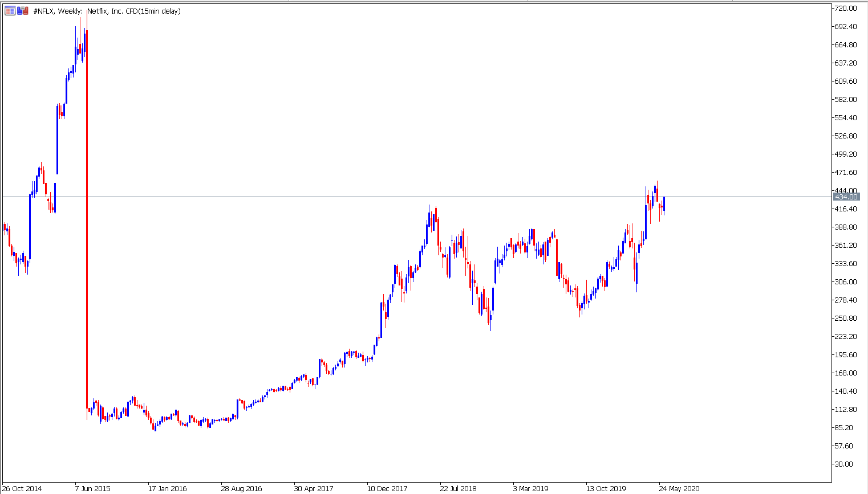Select the 28 Aug 2016 time label

click(x=241, y=488)
